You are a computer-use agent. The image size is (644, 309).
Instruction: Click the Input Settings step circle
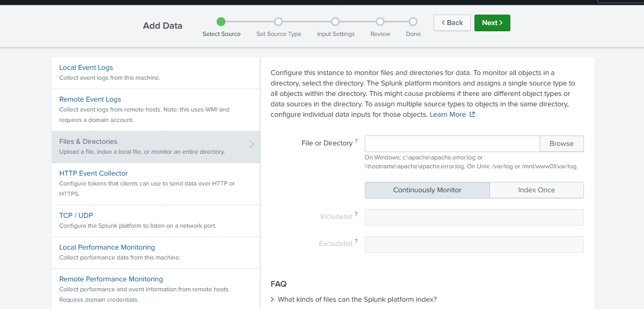tap(336, 22)
